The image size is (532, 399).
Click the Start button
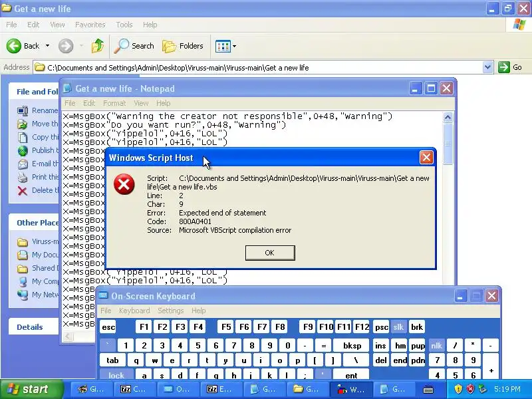point(31,389)
